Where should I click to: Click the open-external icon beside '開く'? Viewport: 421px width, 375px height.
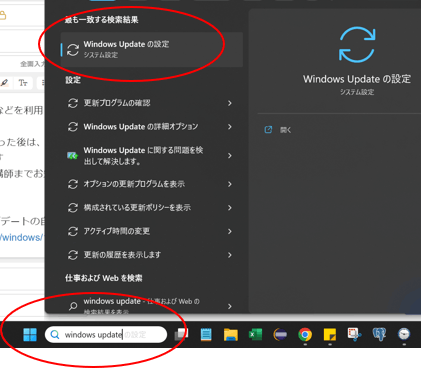click(x=268, y=130)
